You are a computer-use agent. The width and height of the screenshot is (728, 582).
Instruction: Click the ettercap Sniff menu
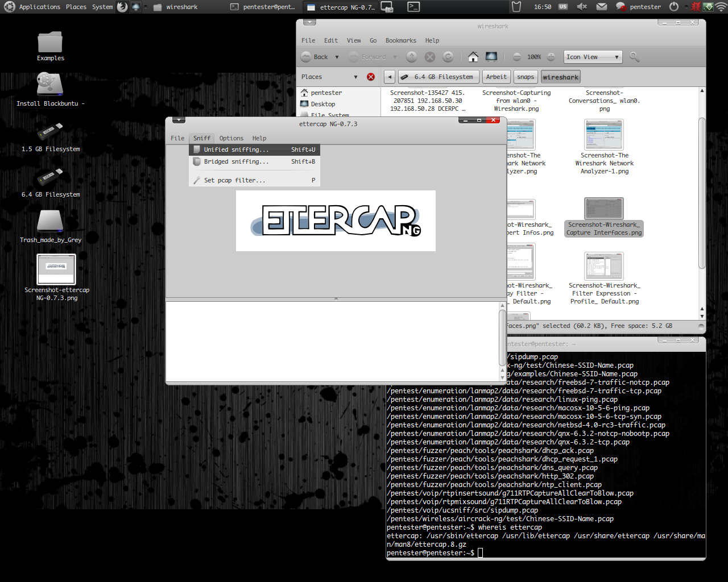(202, 138)
